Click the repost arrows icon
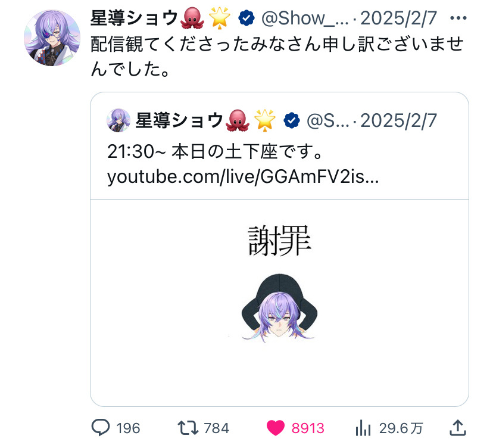 click(188, 428)
